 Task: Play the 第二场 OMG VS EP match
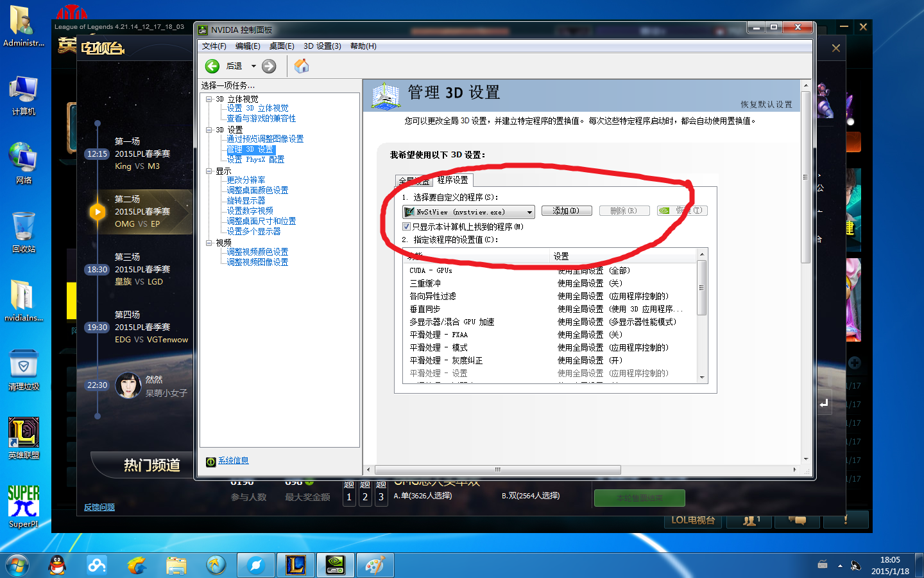tap(97, 211)
